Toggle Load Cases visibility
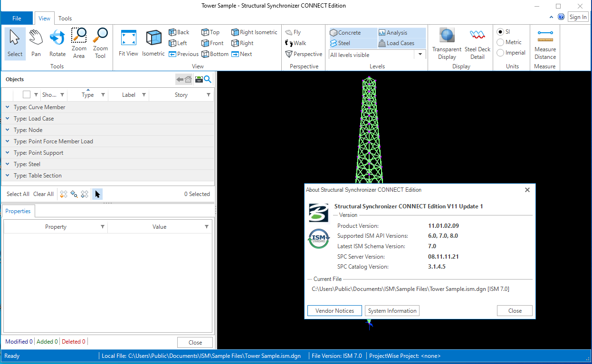 (x=402, y=43)
